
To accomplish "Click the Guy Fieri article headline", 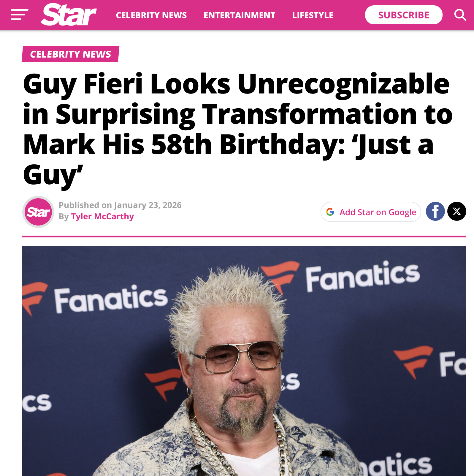I will point(237,129).
